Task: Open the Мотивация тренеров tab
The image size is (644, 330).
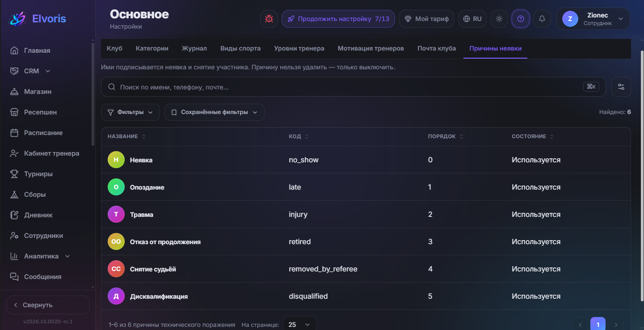Action: 371,48
